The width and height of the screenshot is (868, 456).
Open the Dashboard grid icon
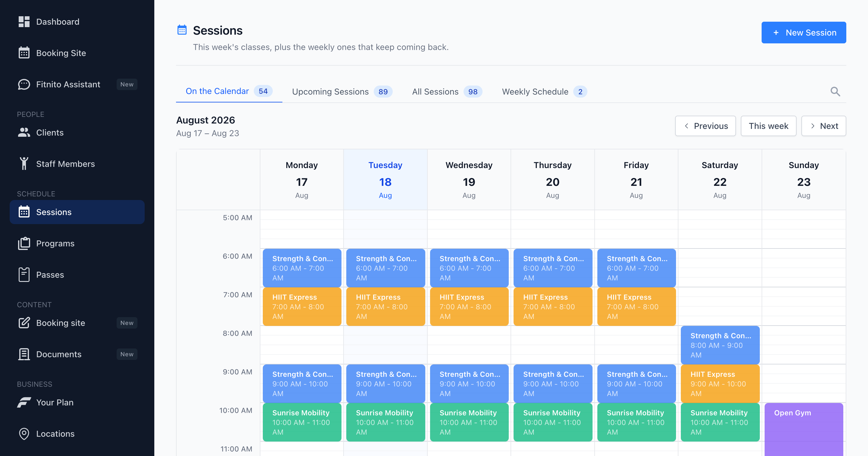[24, 22]
